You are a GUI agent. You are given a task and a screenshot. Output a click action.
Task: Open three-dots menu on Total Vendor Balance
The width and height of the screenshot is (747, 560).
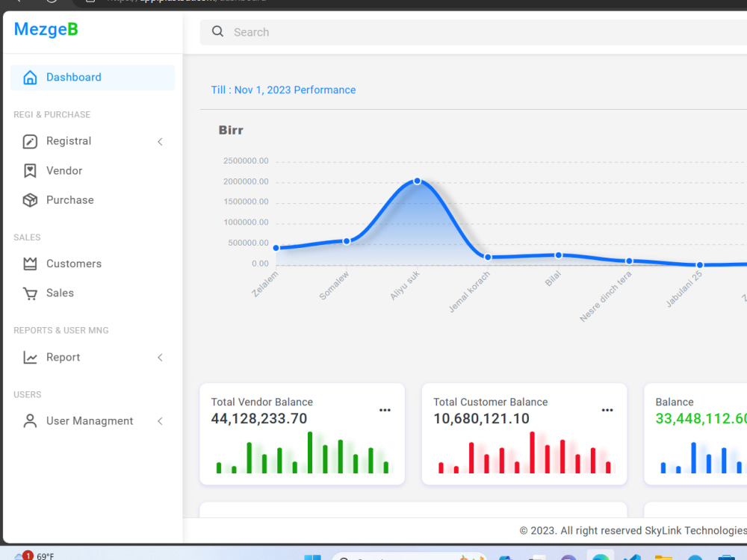(x=385, y=410)
